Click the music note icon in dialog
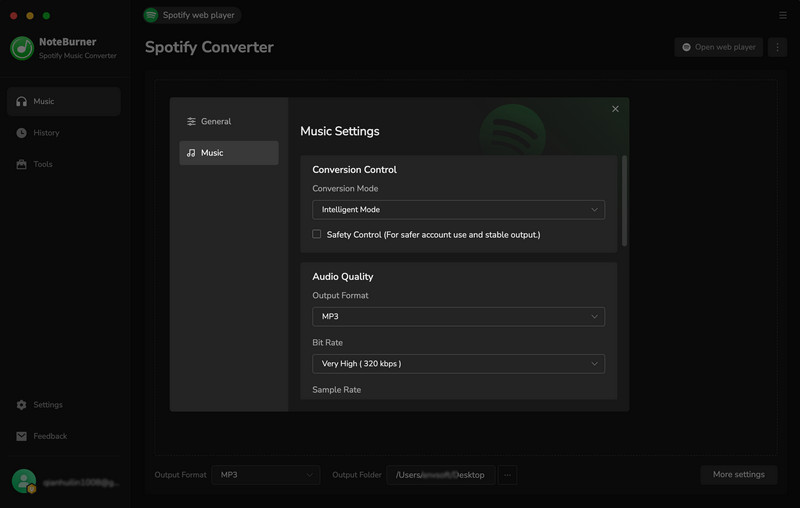 191,153
